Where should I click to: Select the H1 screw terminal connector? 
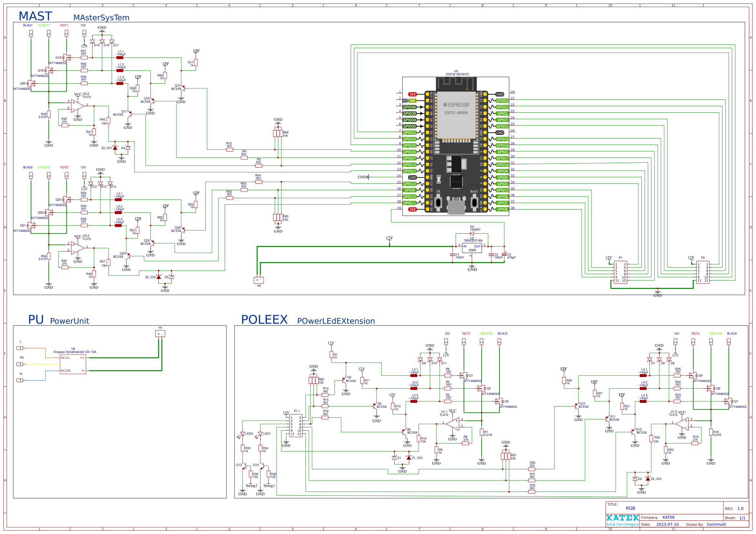tap(160, 333)
